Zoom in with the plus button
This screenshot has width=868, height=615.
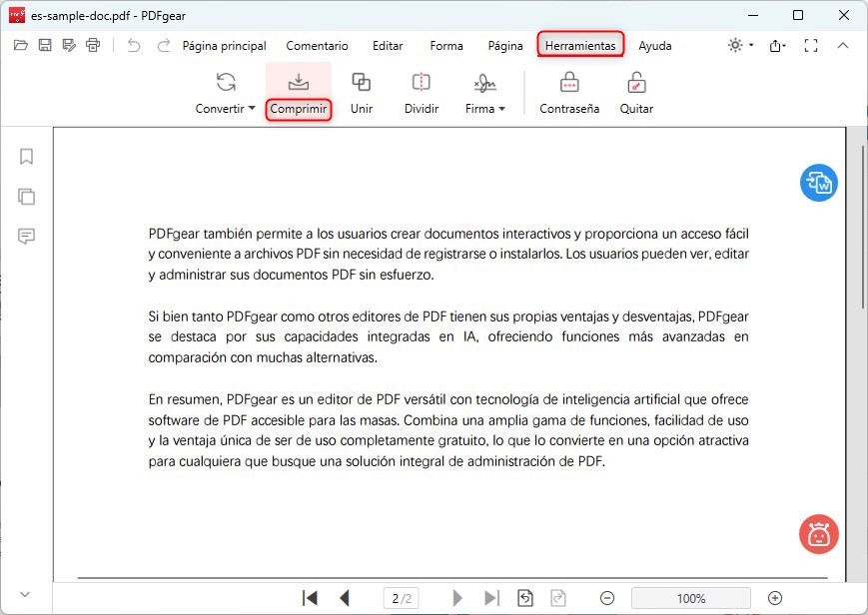point(775,598)
